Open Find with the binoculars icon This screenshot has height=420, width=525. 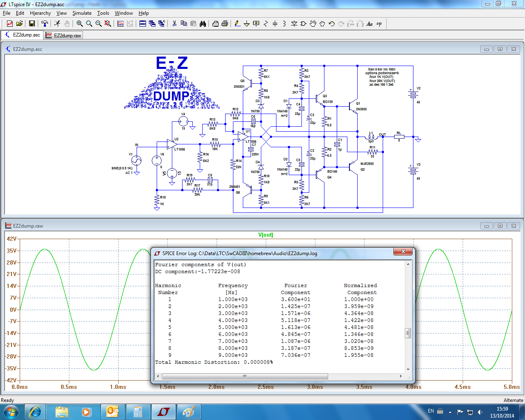pyautogui.click(x=203, y=24)
